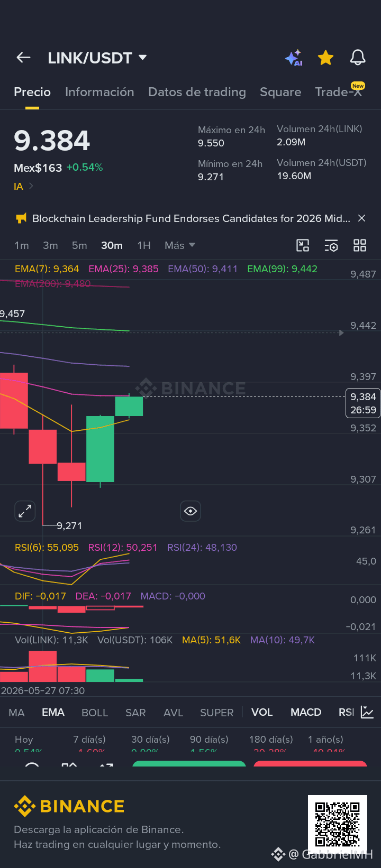Open chart indicator settings icon

tap(331, 245)
